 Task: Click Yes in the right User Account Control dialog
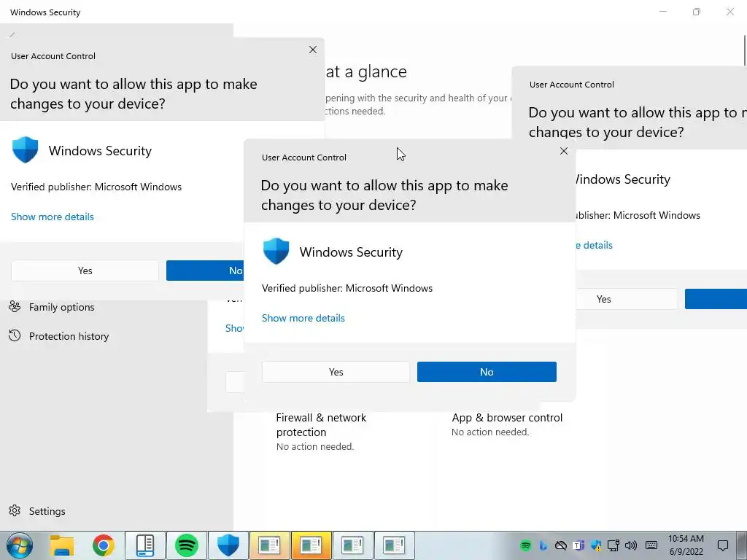626,299
